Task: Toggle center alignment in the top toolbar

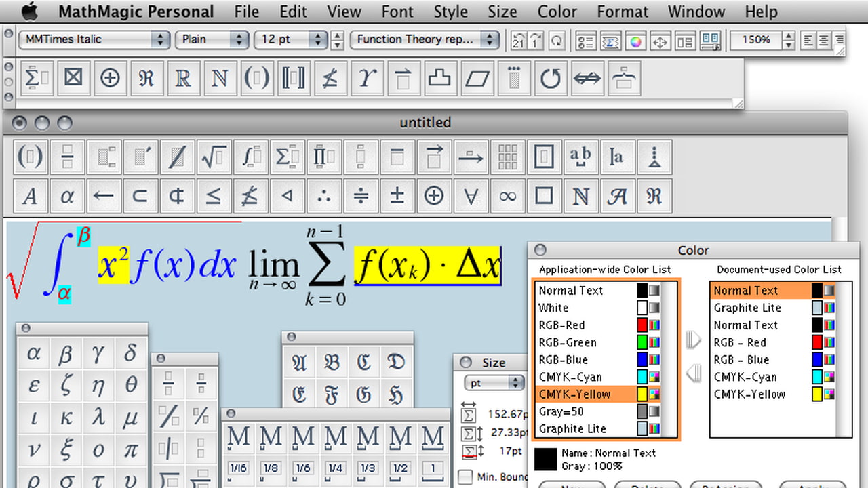Action: (x=823, y=40)
